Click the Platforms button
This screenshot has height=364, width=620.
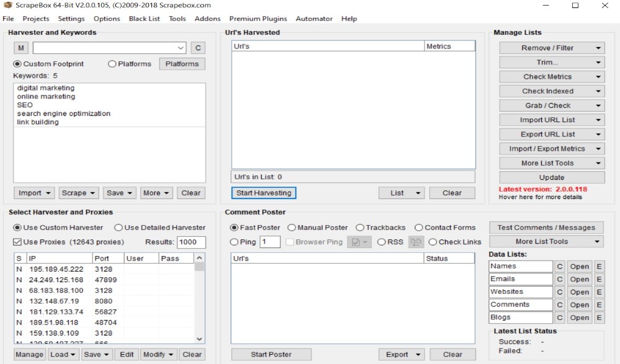[182, 64]
